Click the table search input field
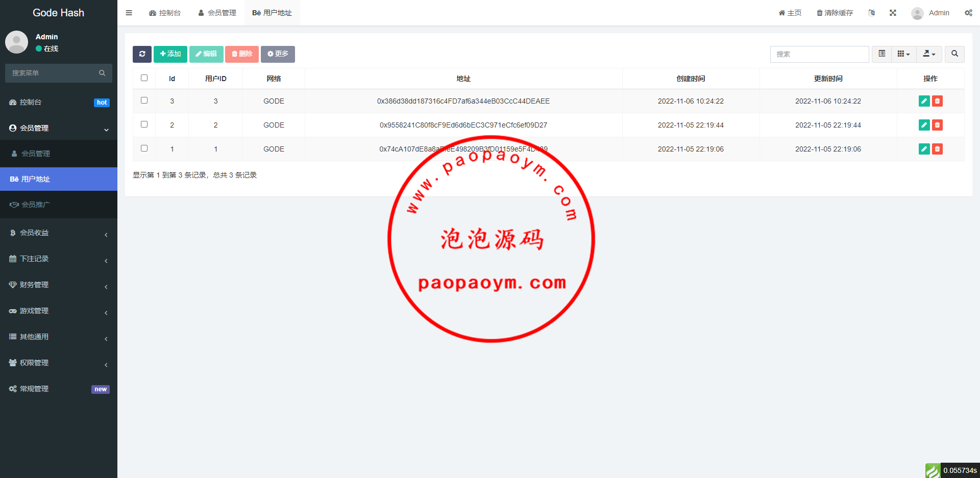Screen dimensions: 980x478 (x=819, y=54)
